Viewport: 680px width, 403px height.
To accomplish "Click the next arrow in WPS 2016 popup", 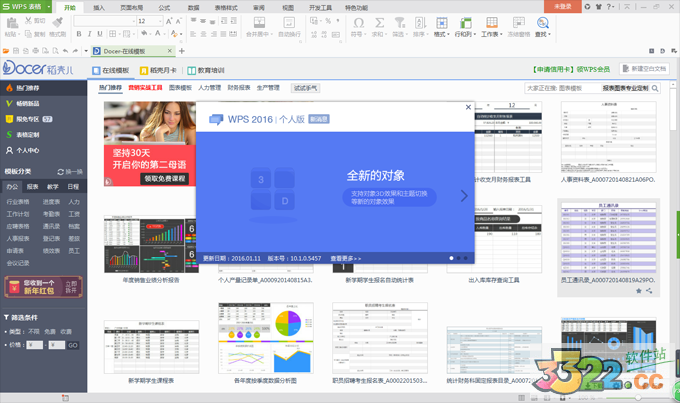I will [x=464, y=196].
